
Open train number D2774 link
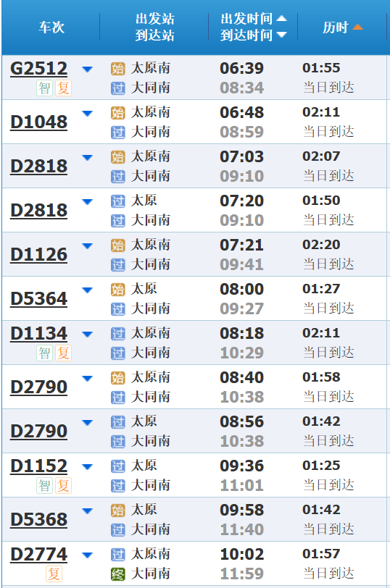38,555
